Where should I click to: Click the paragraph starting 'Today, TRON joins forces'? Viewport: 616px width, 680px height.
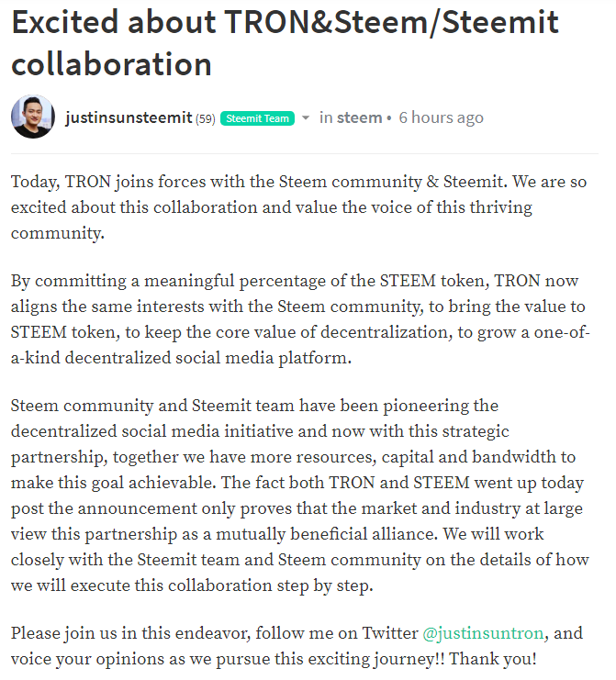299,207
